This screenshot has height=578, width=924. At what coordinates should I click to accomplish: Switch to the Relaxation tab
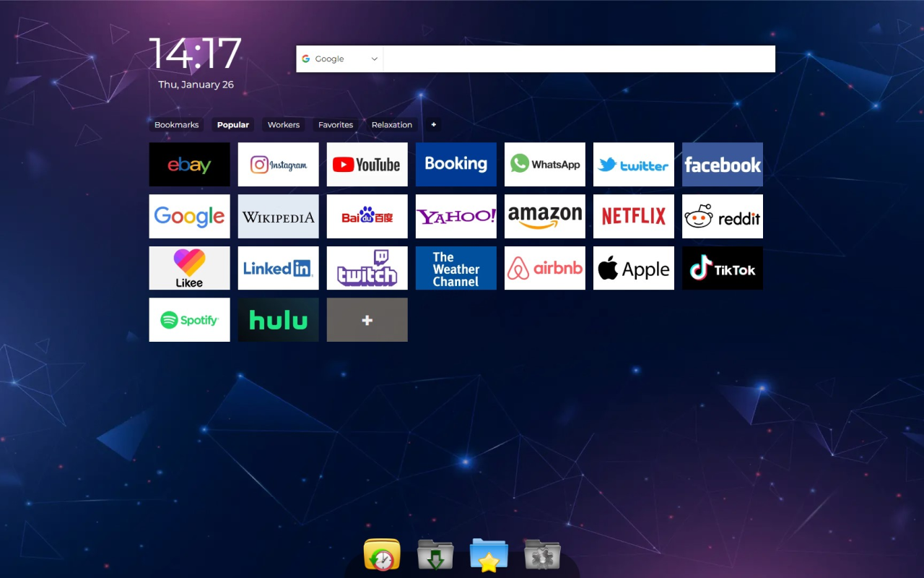pos(392,125)
